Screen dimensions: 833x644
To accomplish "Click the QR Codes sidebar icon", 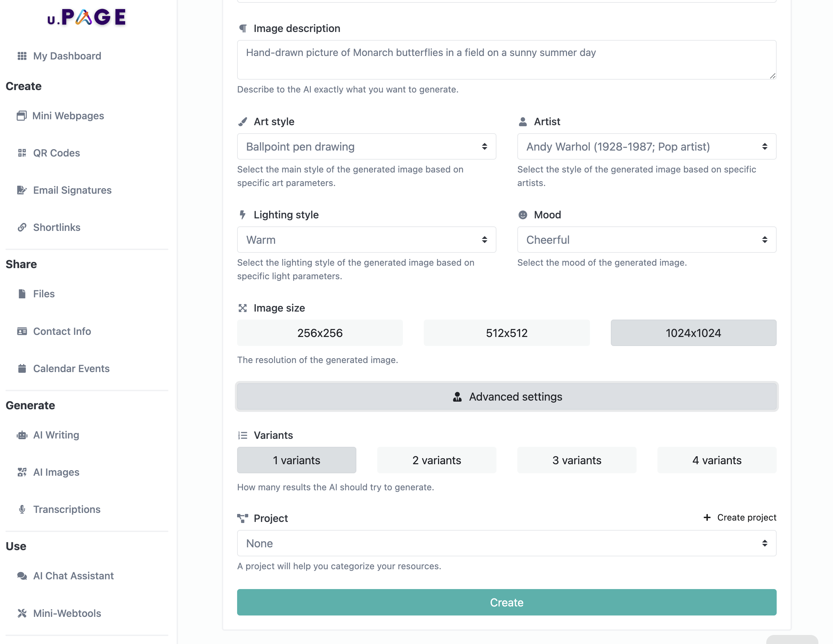I will point(22,153).
